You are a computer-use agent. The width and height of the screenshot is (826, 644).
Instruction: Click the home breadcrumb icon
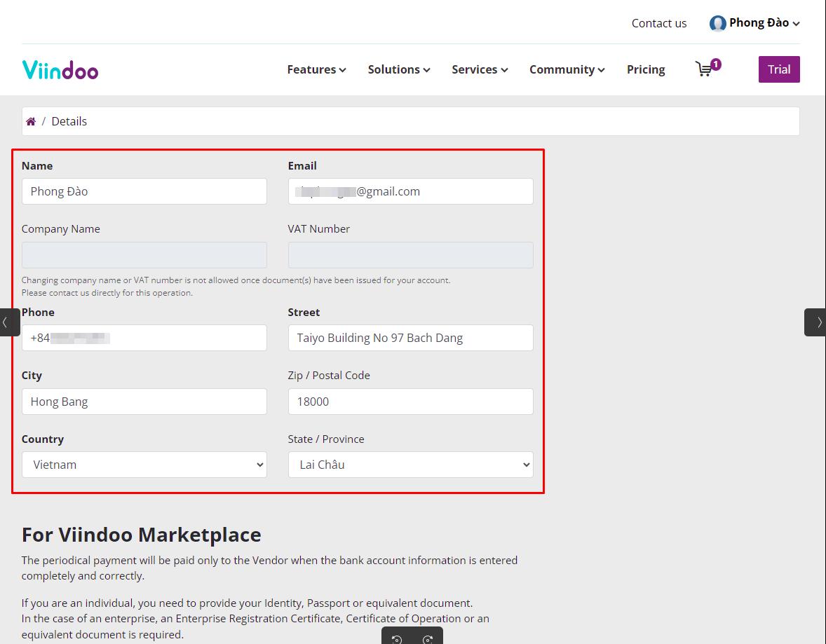point(31,122)
